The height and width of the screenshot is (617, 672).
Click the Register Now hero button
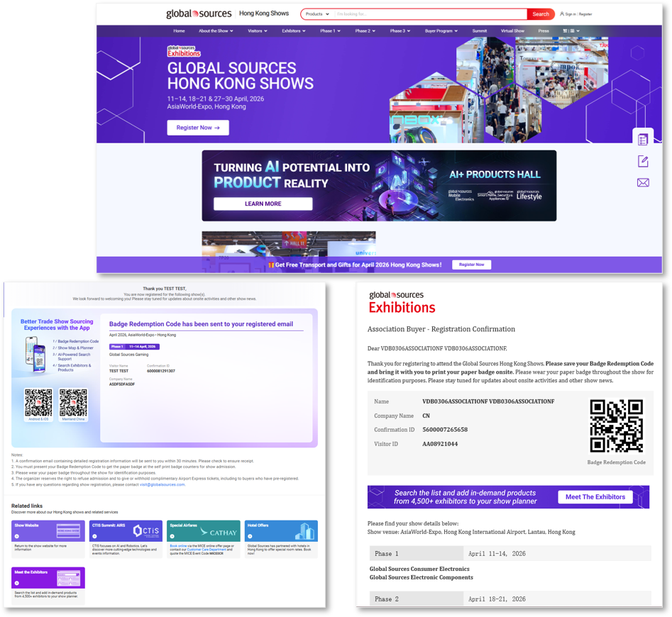tap(198, 128)
